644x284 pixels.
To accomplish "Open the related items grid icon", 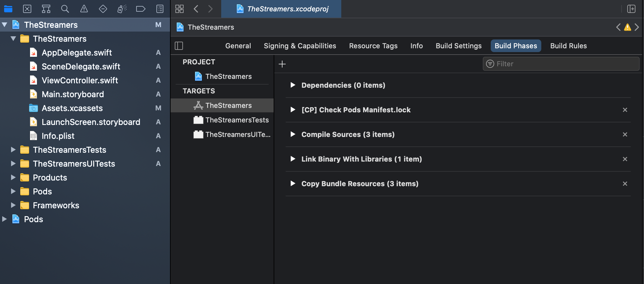I will pyautogui.click(x=179, y=9).
